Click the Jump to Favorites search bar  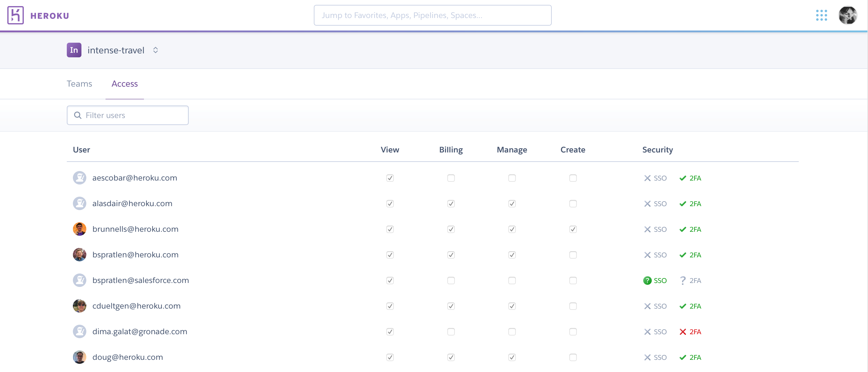tap(433, 15)
